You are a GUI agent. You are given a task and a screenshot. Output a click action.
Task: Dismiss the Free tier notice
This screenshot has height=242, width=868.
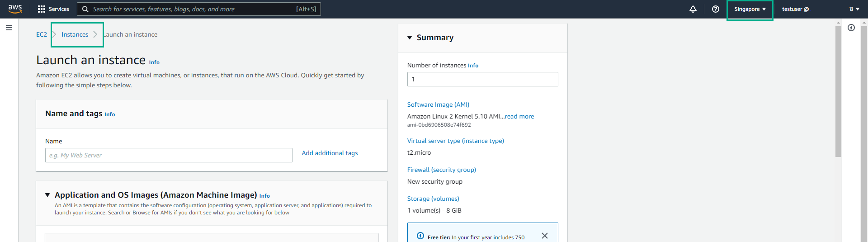(x=545, y=236)
